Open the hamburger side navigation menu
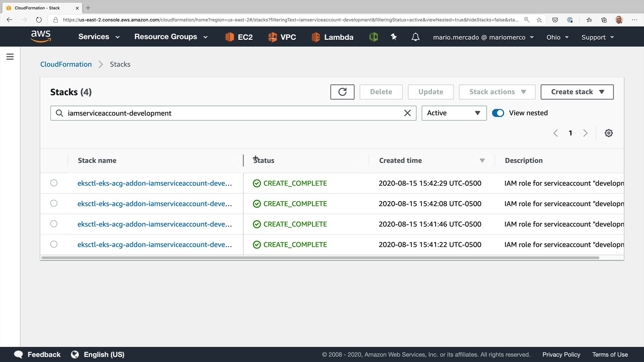This screenshot has height=362, width=644. tap(10, 57)
